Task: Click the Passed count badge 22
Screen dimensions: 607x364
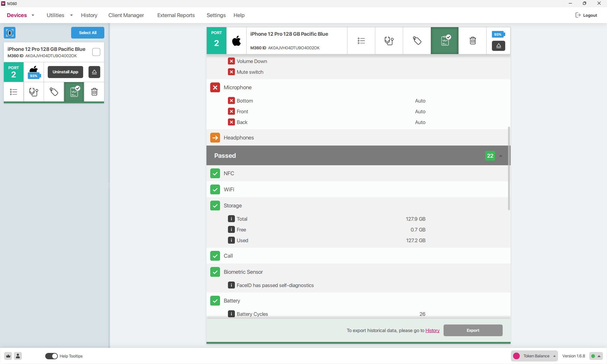Action: (490, 156)
